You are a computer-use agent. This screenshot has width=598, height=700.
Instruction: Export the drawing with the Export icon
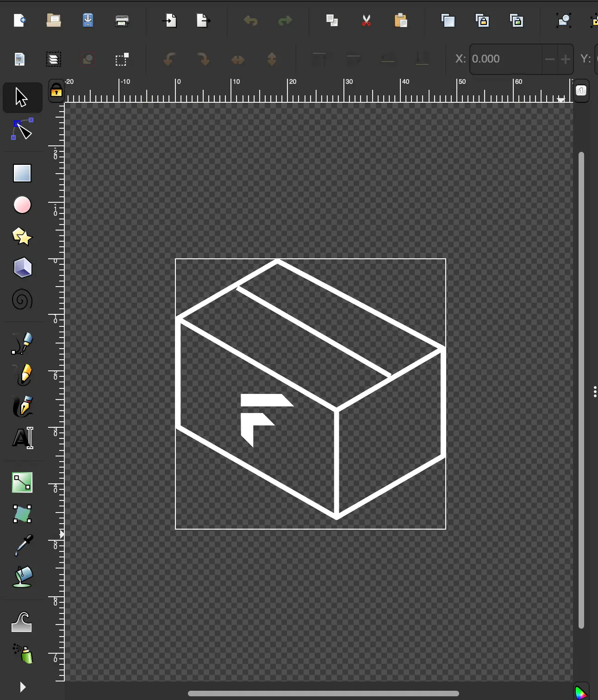pos(204,21)
